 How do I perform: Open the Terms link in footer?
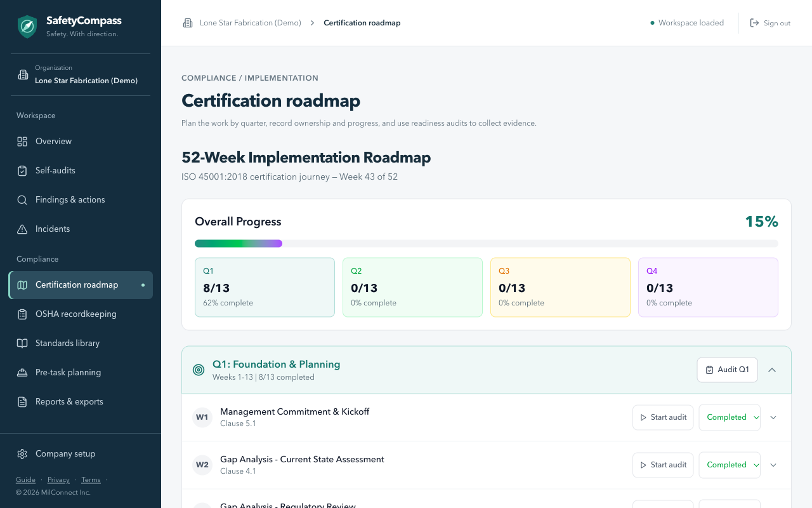click(91, 480)
